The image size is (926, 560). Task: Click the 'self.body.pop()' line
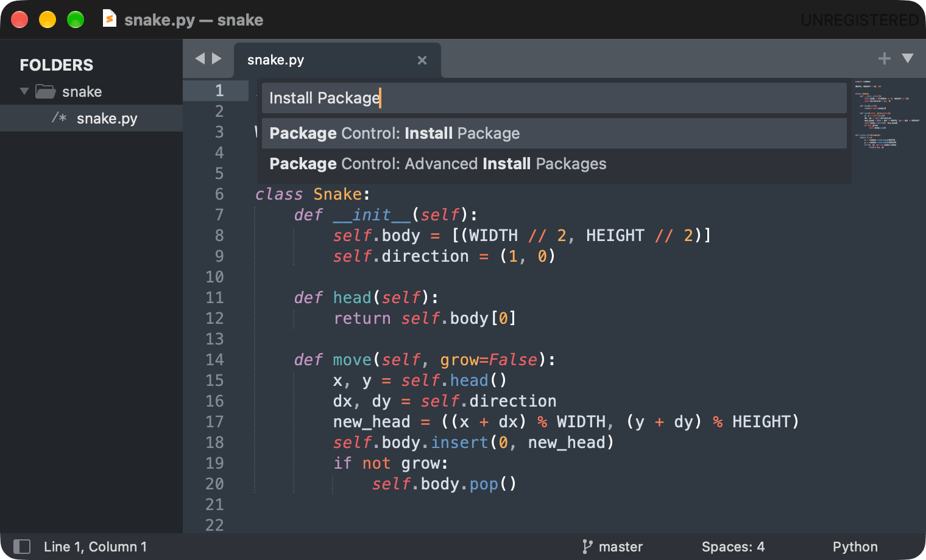[444, 484]
